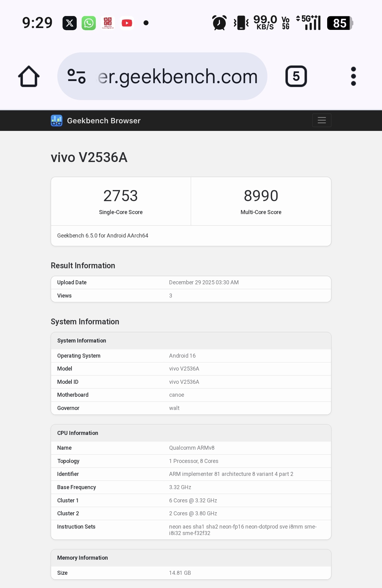382x588 pixels.
Task: Click the Geekbench logo icon
Action: pos(57,121)
